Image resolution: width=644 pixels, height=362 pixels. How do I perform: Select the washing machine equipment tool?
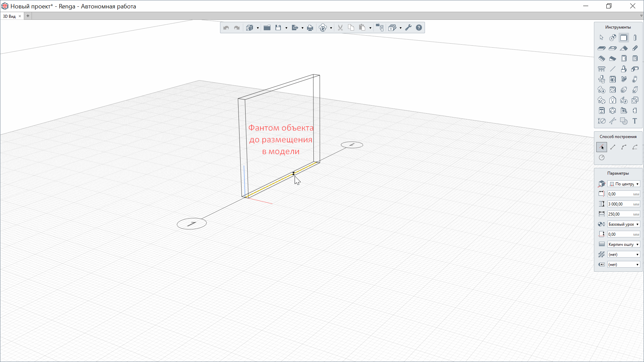(x=612, y=79)
